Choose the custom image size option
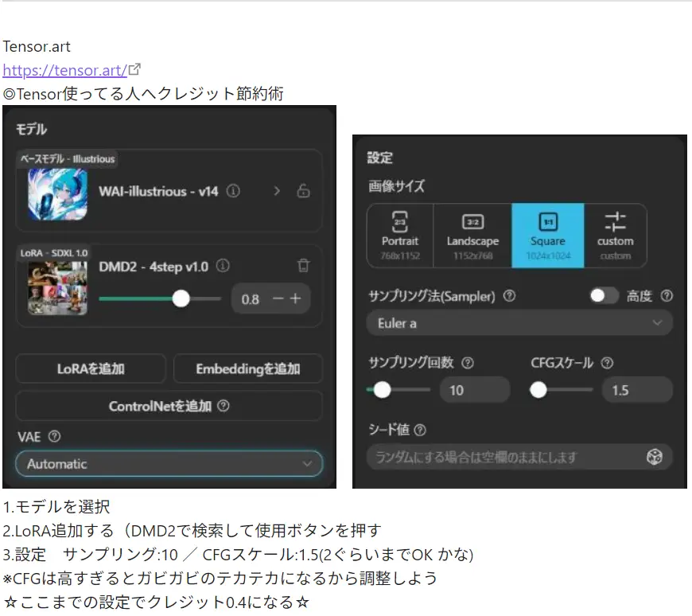Viewport: 692px width, 616px height. 615,236
